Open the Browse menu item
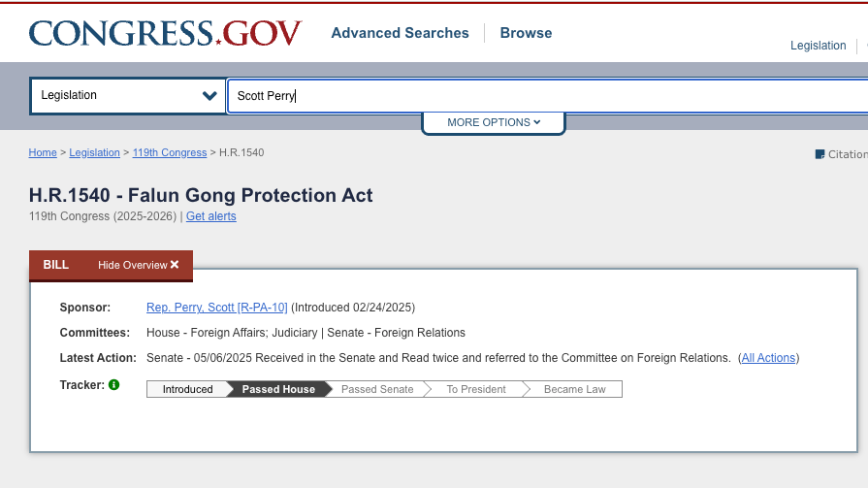The image size is (868, 488). (526, 33)
